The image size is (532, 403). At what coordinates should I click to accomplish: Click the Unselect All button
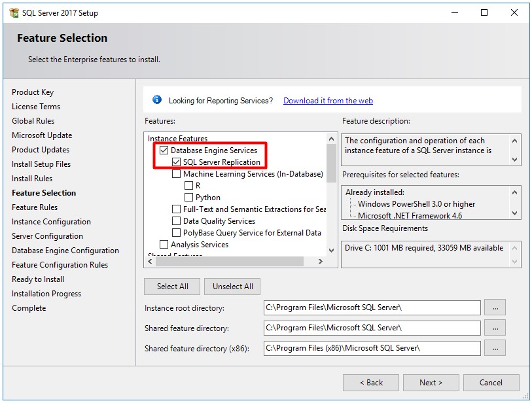234,286
